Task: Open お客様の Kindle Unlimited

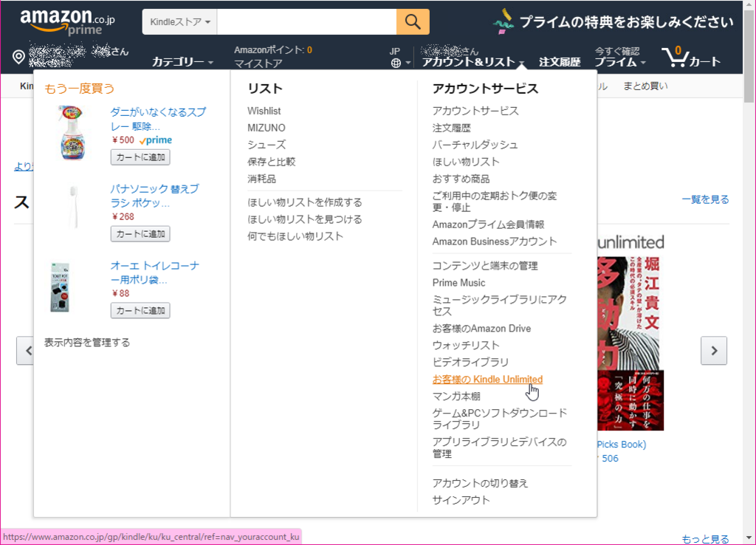Action: pos(487,380)
